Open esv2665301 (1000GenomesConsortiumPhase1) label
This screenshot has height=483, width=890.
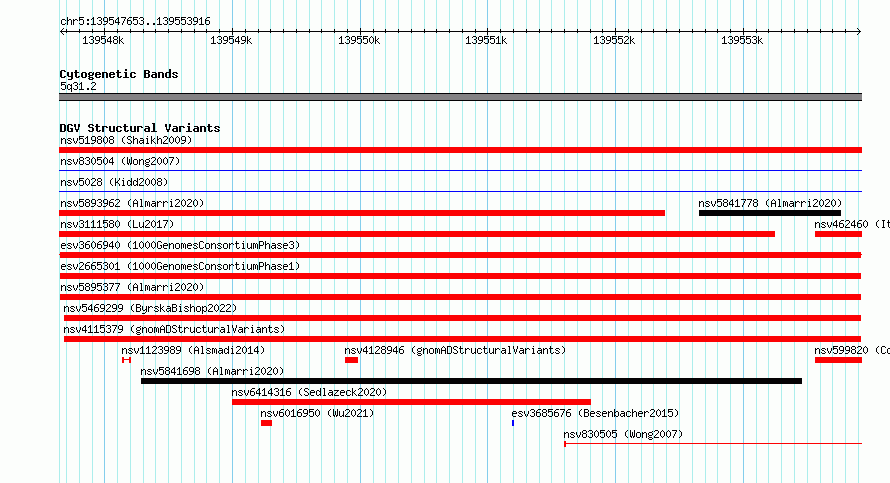pyautogui.click(x=180, y=266)
